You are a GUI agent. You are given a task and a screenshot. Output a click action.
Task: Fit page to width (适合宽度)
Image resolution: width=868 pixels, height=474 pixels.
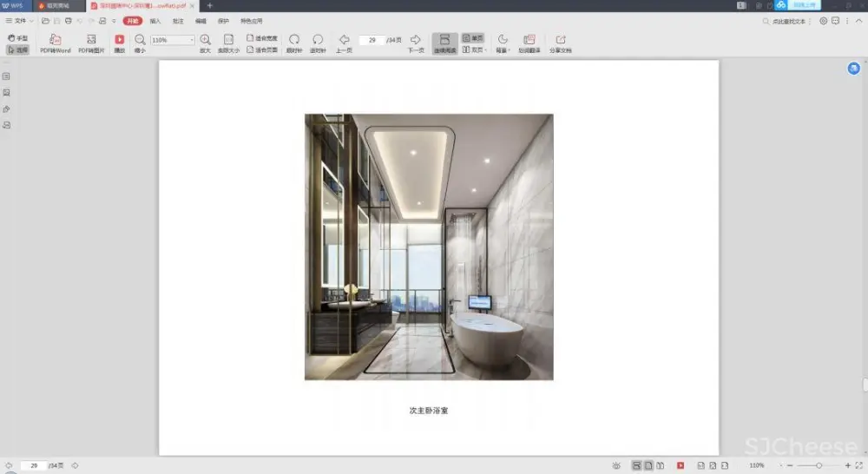tap(262, 38)
